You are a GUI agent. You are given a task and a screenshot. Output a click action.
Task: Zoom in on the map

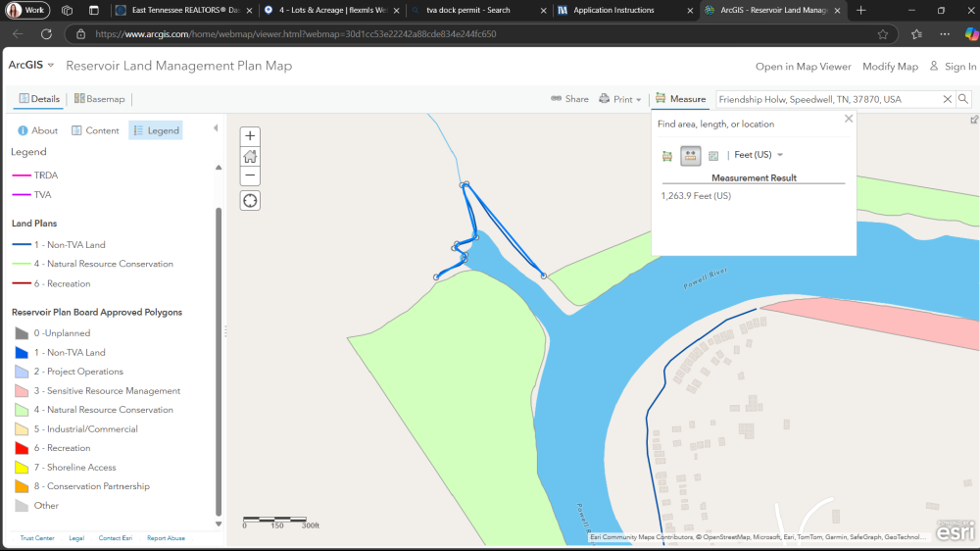pyautogui.click(x=251, y=136)
